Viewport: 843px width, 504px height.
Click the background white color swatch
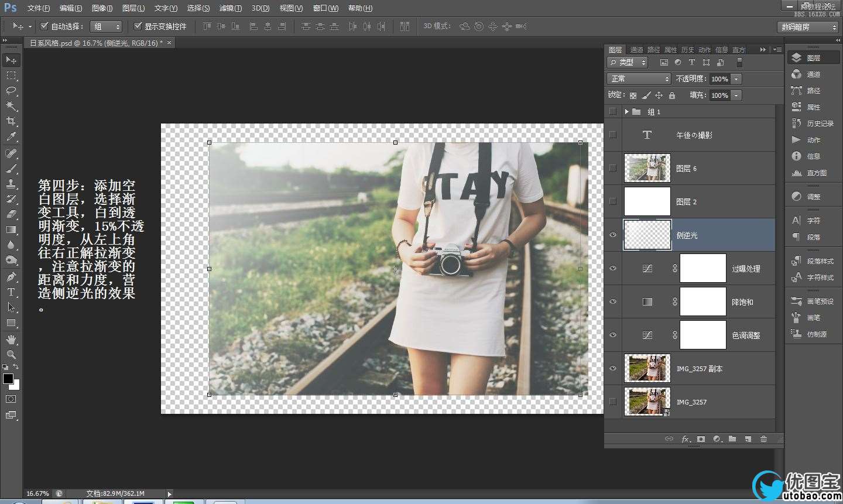(16, 386)
